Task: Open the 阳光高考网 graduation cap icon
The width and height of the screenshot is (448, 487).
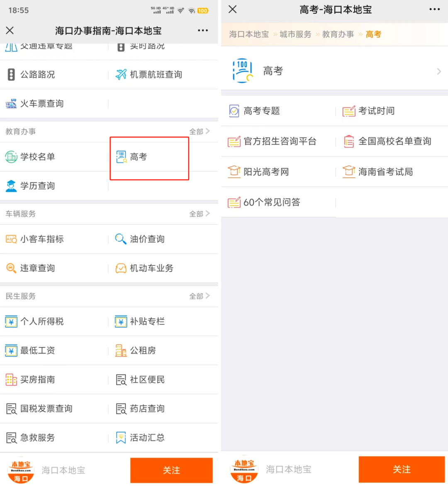Action: (234, 172)
